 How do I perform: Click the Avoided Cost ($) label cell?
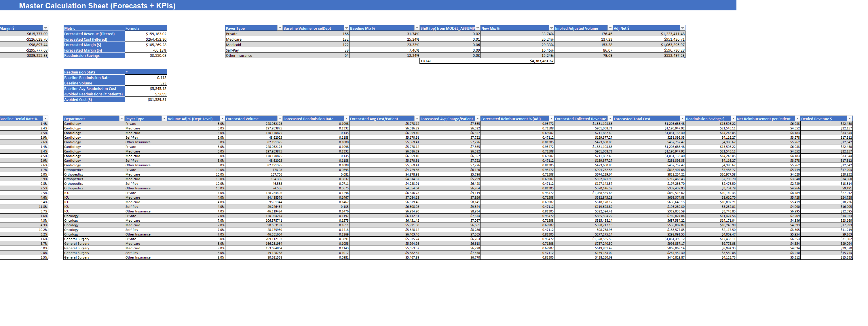[x=94, y=99]
